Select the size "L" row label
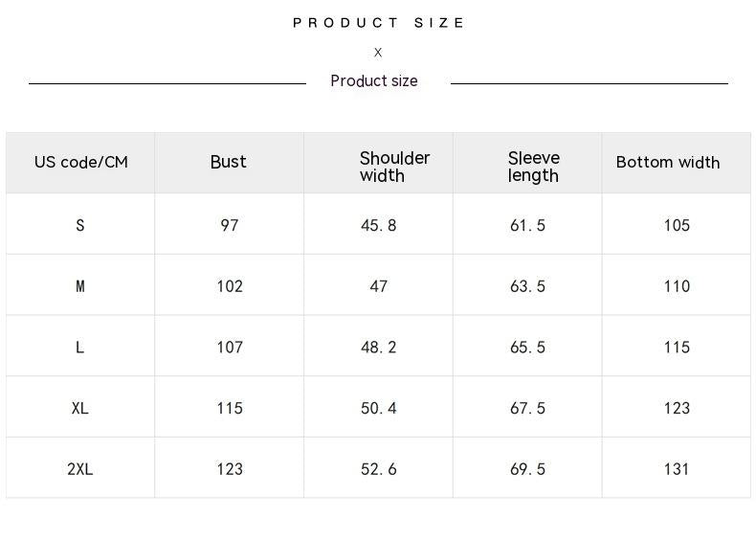The image size is (756, 540). point(80,348)
